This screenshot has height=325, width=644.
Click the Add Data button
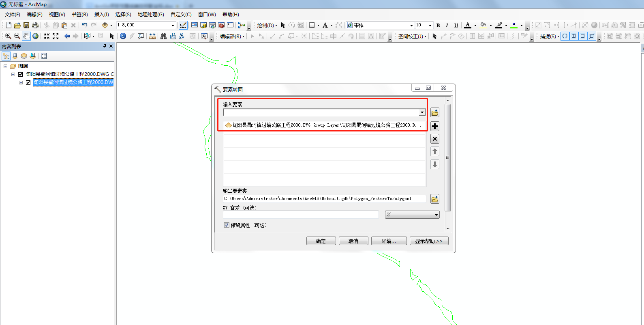[105, 25]
